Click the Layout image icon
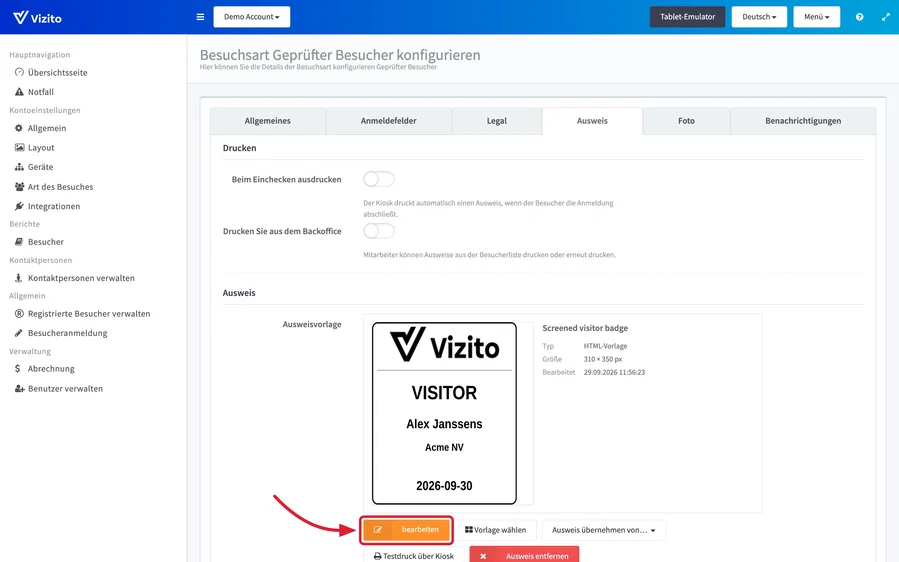Image resolution: width=899 pixels, height=562 pixels. pyautogui.click(x=19, y=147)
